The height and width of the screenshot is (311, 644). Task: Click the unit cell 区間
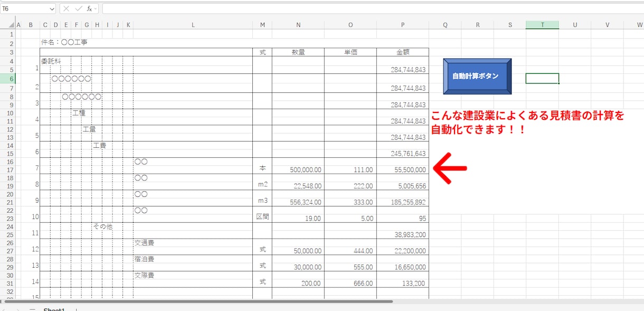(x=262, y=216)
